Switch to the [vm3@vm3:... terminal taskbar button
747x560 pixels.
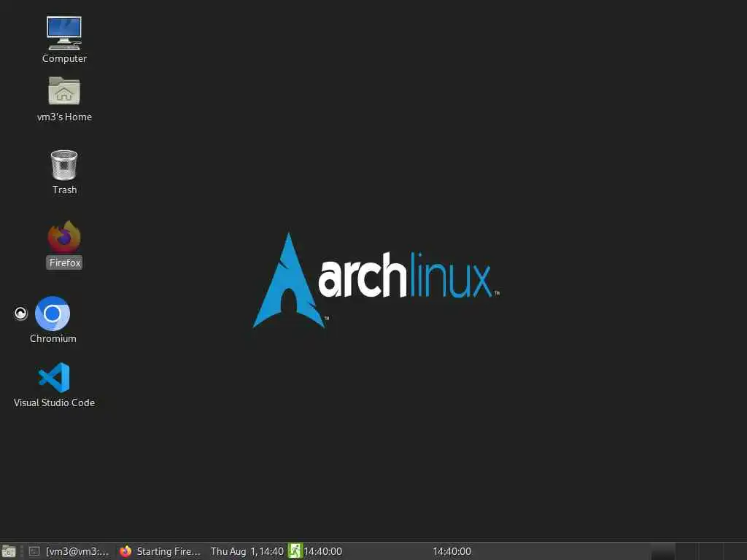click(x=69, y=551)
